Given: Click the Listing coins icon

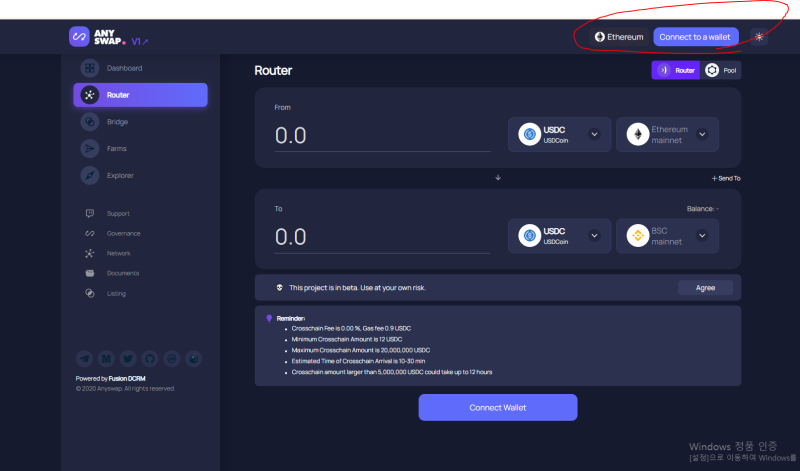Looking at the screenshot, I should point(90,293).
